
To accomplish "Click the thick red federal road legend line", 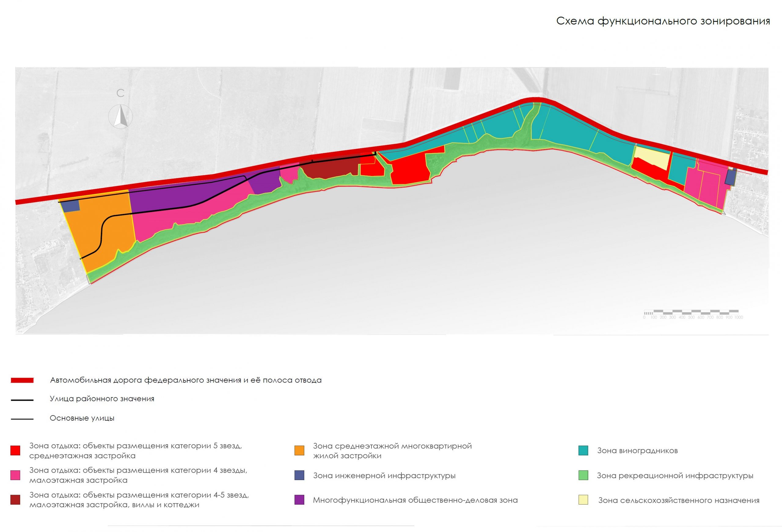I will [x=22, y=380].
